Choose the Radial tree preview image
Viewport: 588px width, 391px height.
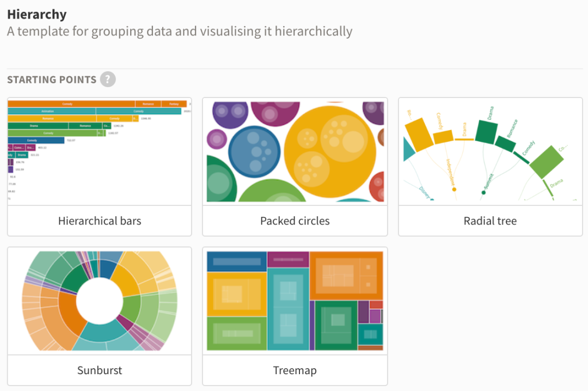pyautogui.click(x=490, y=151)
